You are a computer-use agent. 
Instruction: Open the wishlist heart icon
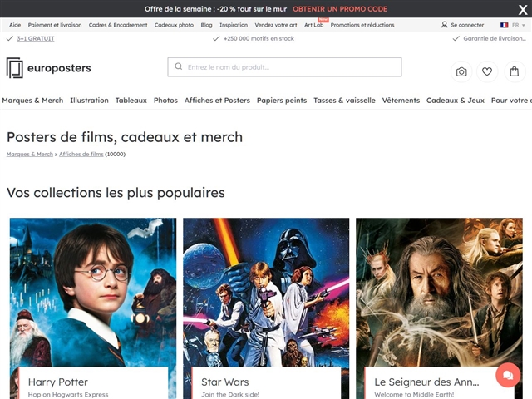(x=487, y=71)
